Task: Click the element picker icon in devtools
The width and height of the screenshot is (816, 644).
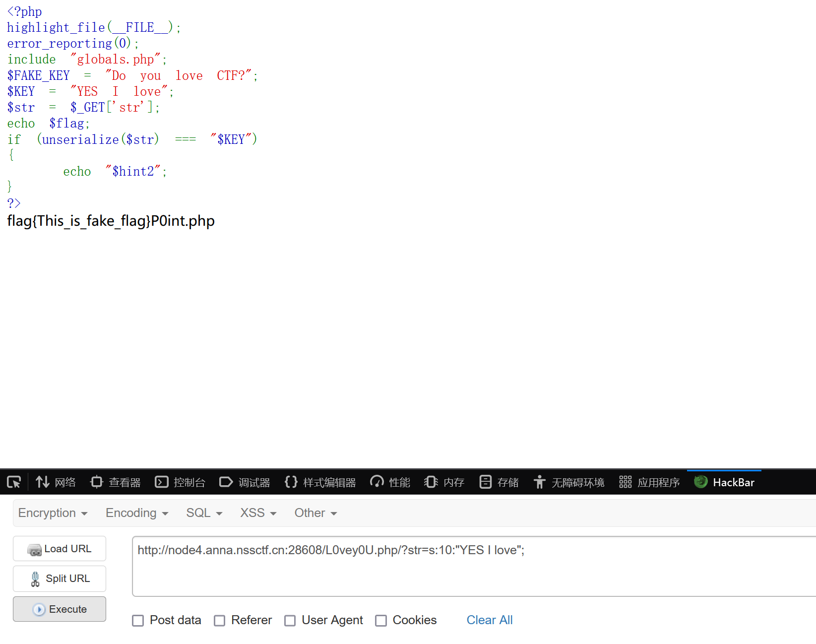Action: point(14,482)
